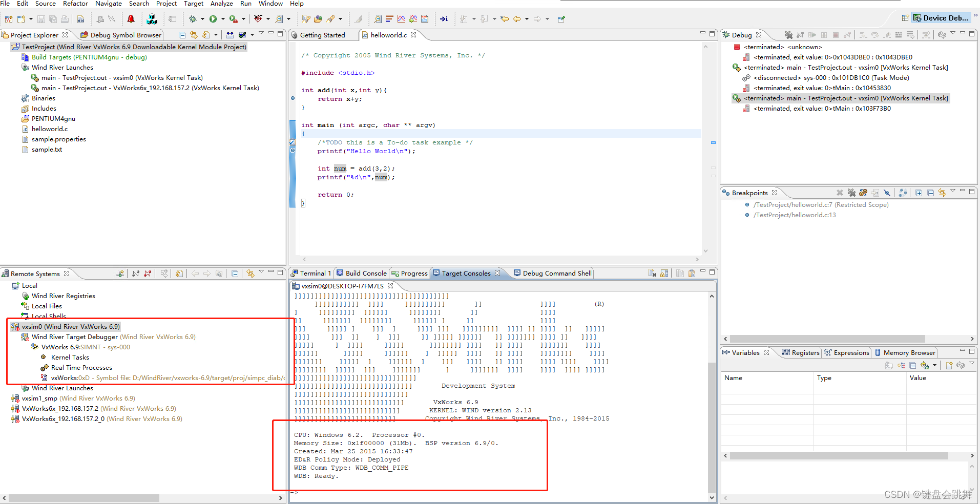Select helloworld.c in Project Explorer
This screenshot has height=504, width=980.
49,129
